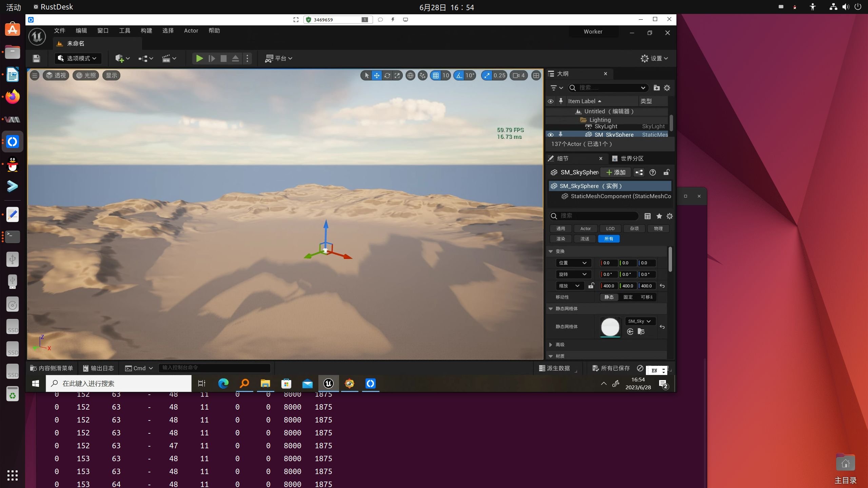This screenshot has width=868, height=488.
Task: Collapse the 变换 transform section
Action: (551, 251)
